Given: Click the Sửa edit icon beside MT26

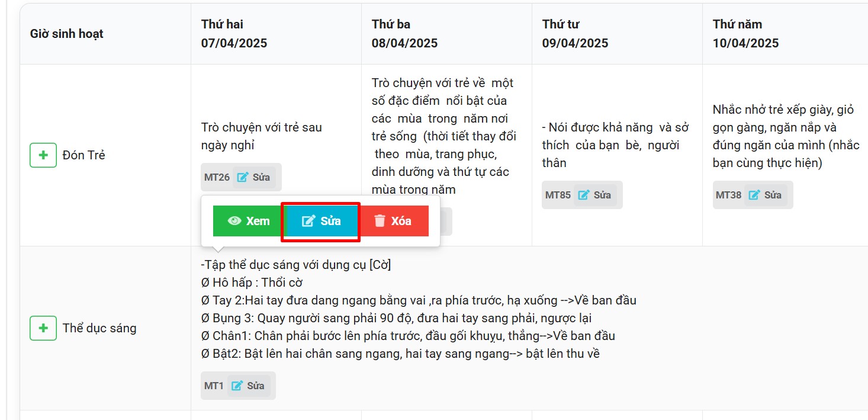Looking at the screenshot, I should point(254,177).
